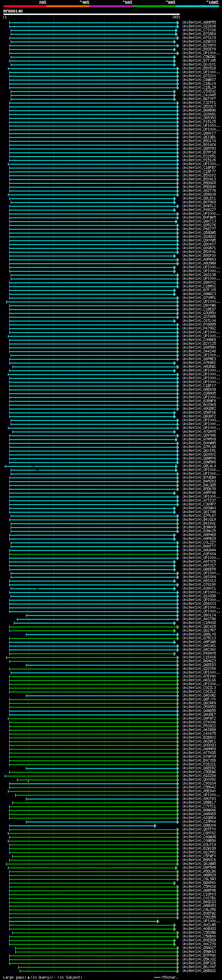Click the green alignment bar for UniRef100_A3F4S4

pyautogui.click(x=94, y=554)
